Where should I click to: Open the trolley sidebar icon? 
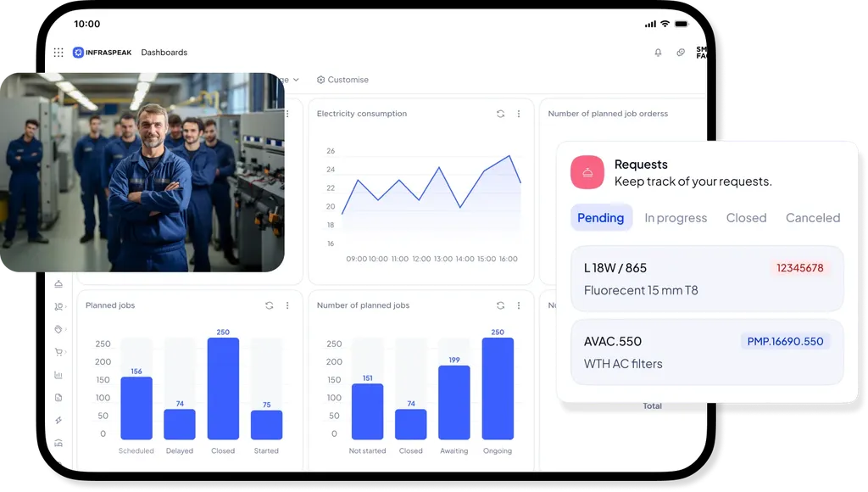[58, 306]
